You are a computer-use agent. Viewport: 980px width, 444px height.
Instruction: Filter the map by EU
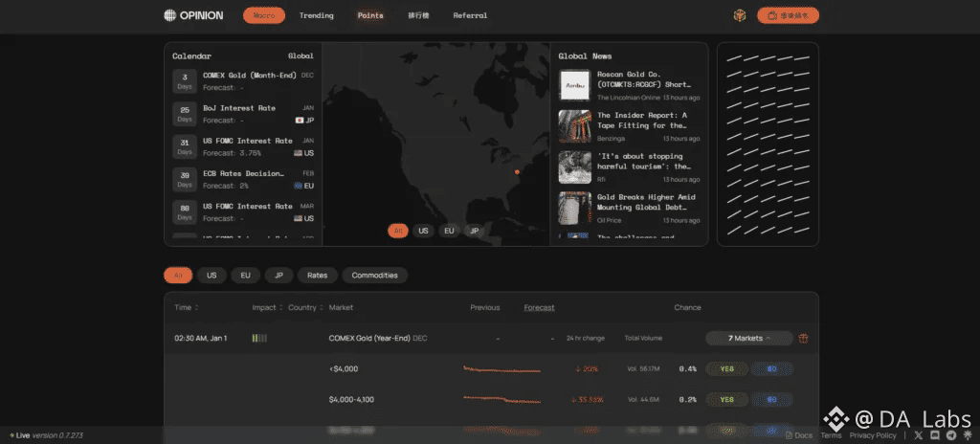449,231
